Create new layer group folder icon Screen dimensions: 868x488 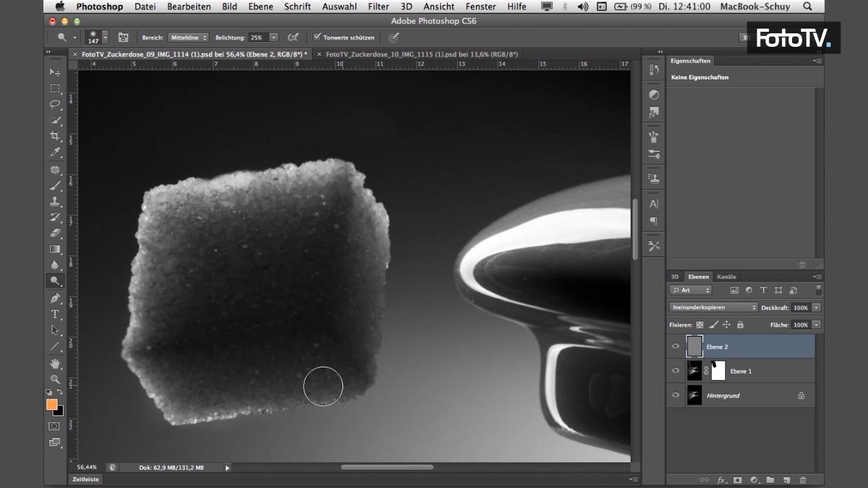point(770,480)
